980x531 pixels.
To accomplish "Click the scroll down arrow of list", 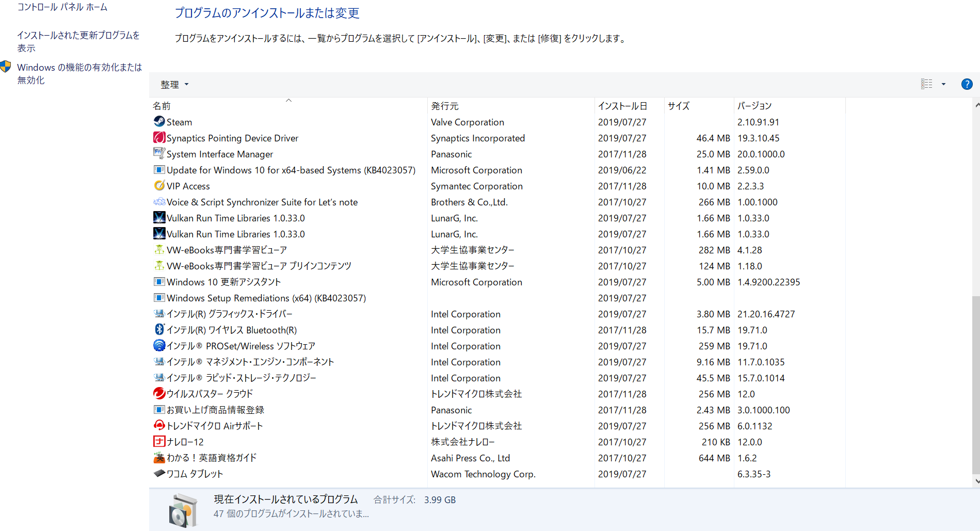I will coord(976,481).
